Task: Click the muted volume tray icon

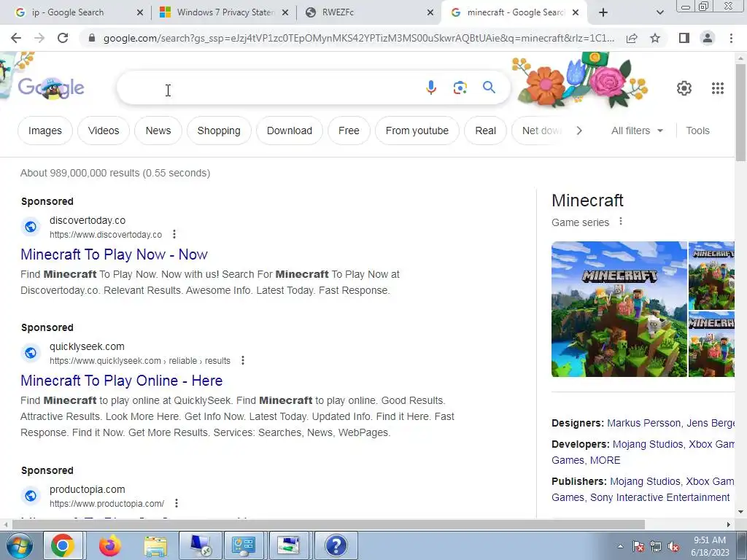Action: point(673,547)
